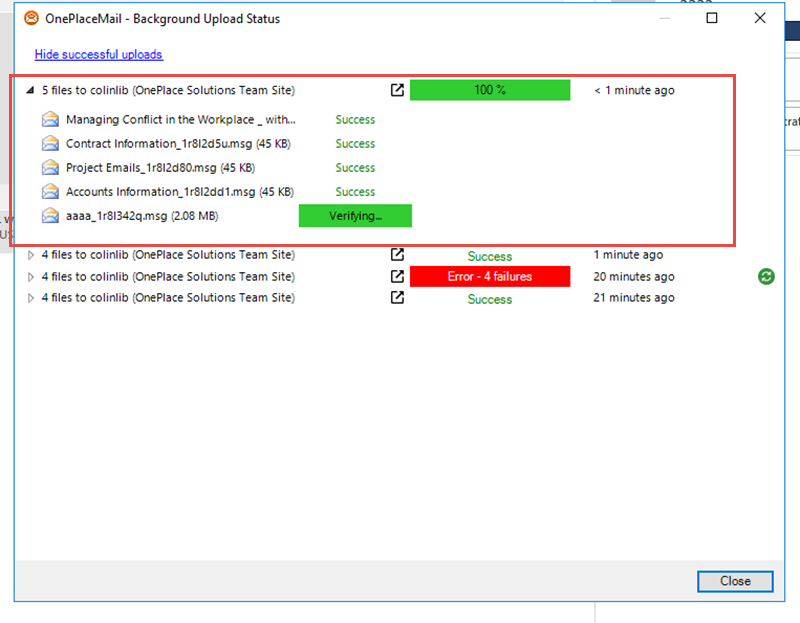The width and height of the screenshot is (800, 623).
Task: Select Project Emails_1r8l2d80.msg file name
Action: click(x=160, y=168)
